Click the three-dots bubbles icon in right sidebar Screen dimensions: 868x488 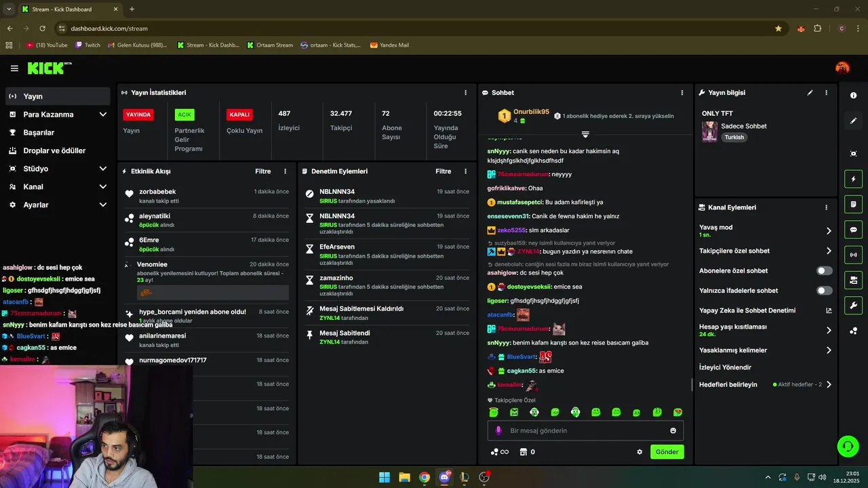coord(853,331)
